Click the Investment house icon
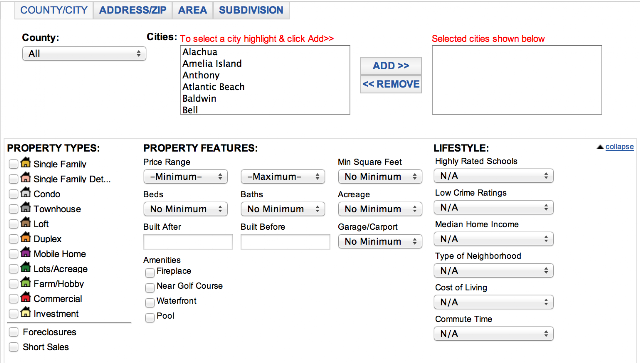Viewport: 640px width, 363px height. click(26, 312)
